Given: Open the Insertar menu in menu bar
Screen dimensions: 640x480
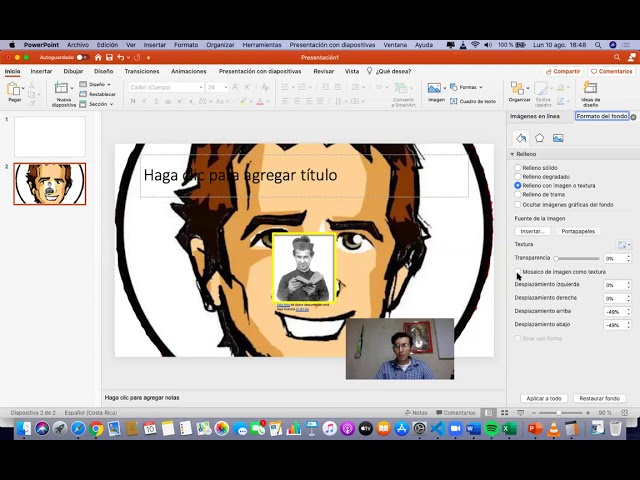Looking at the screenshot, I should (x=154, y=45).
